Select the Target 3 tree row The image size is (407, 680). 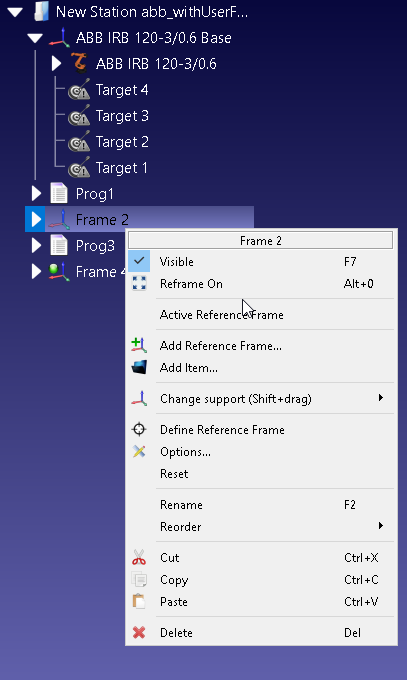tap(122, 116)
